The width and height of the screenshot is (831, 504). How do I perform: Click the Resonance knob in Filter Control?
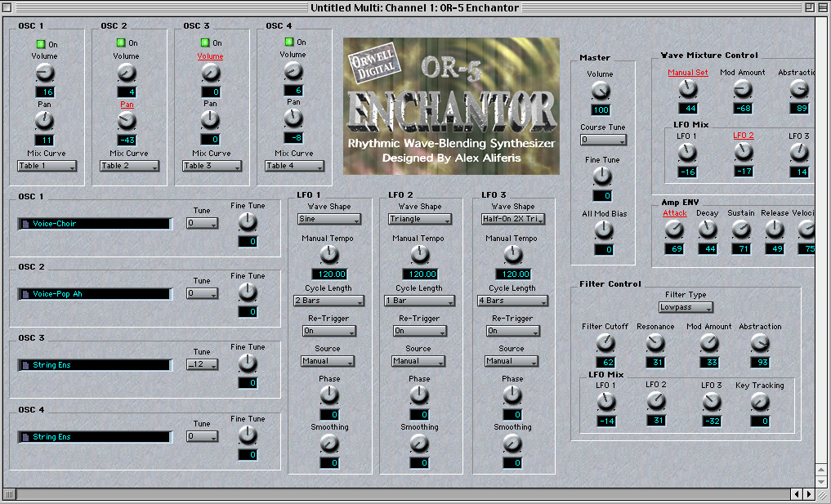point(655,343)
